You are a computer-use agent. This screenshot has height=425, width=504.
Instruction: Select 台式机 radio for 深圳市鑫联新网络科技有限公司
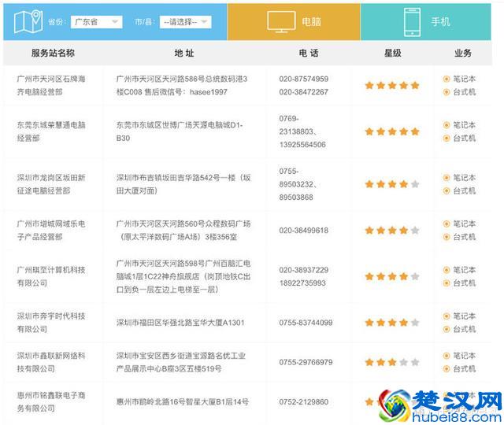[447, 369]
